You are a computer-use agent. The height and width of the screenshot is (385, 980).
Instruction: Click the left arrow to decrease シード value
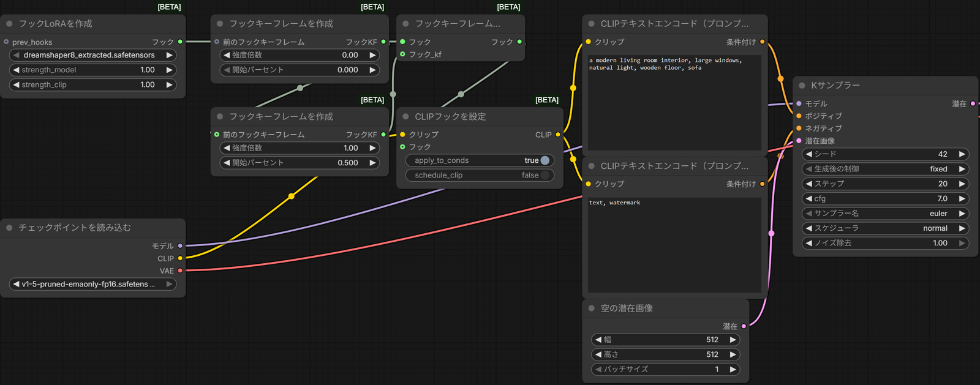click(809, 154)
